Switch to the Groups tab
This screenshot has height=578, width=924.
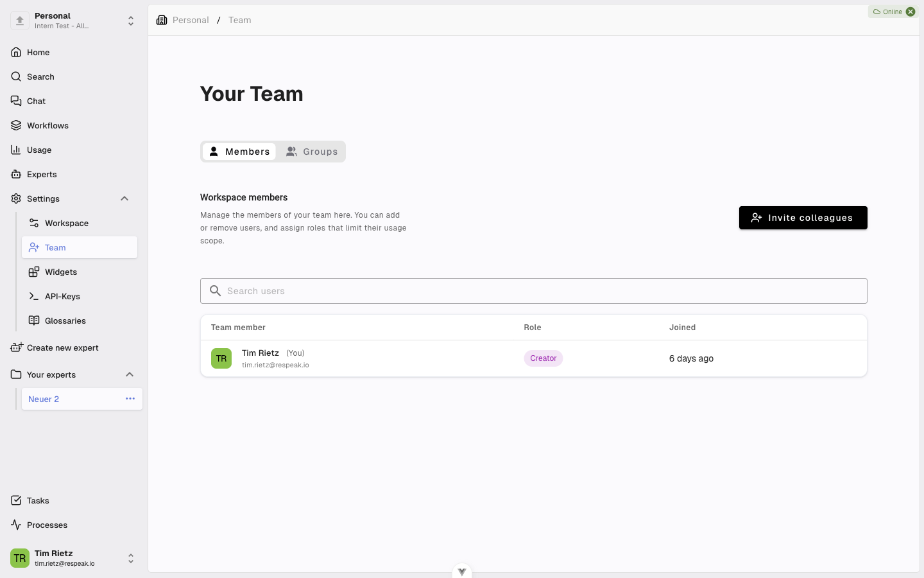pos(312,152)
